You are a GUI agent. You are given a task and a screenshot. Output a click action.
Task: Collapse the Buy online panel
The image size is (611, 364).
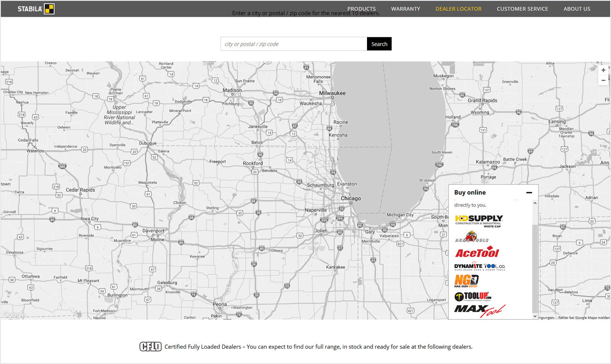(529, 193)
